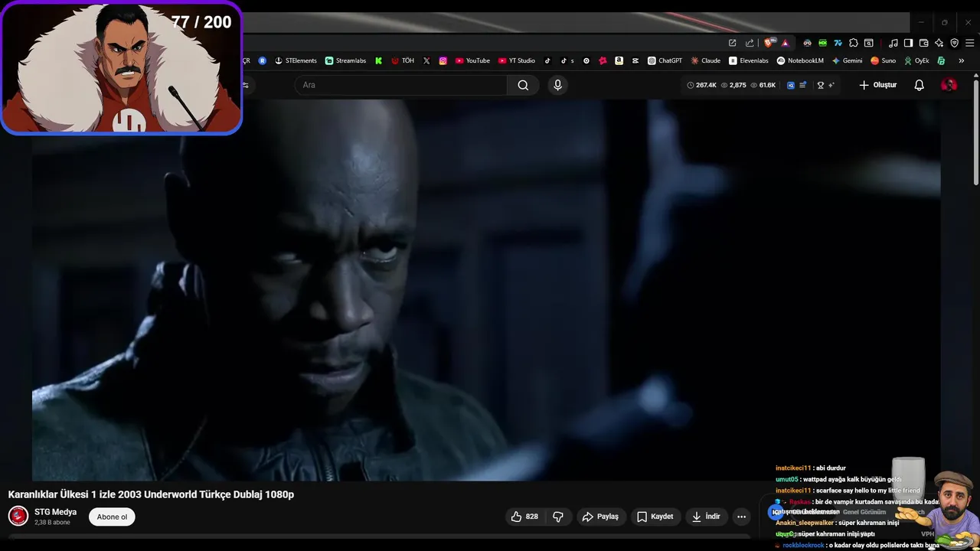Open the OyEk bookmark
The height and width of the screenshot is (551, 980).
click(916, 60)
